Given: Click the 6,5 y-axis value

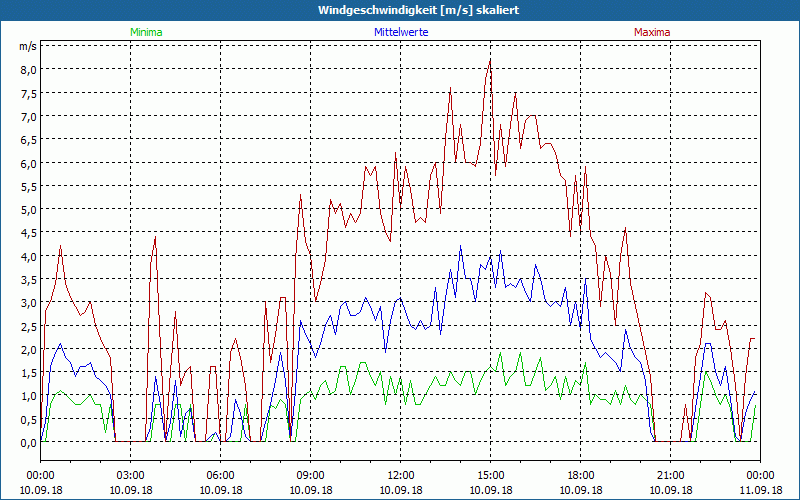Looking at the screenshot, I should pyautogui.click(x=28, y=140).
